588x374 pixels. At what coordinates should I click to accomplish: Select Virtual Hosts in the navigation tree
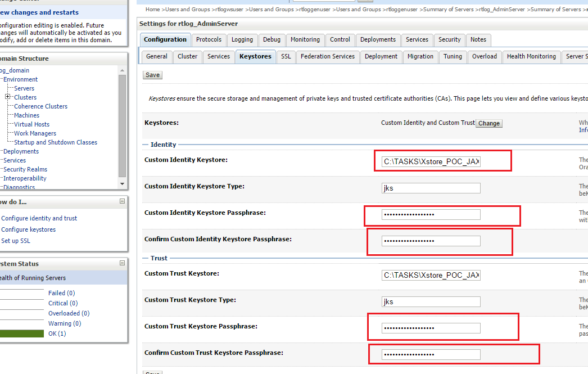30,124
